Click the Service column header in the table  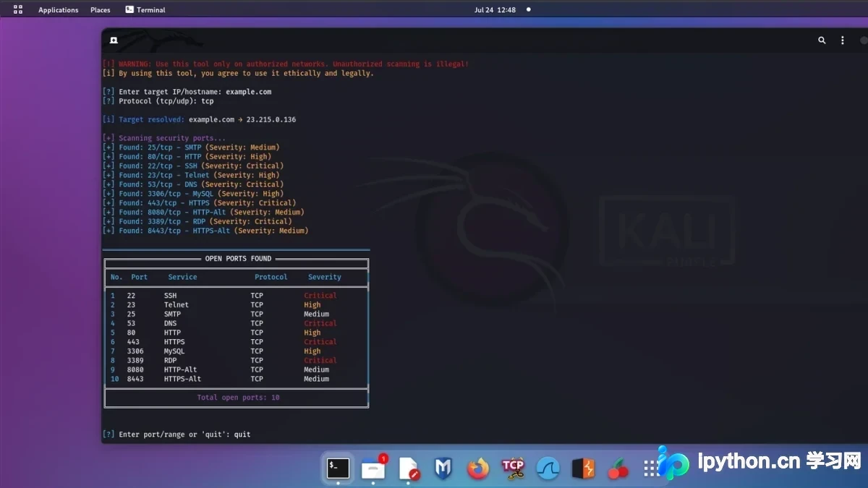point(182,277)
